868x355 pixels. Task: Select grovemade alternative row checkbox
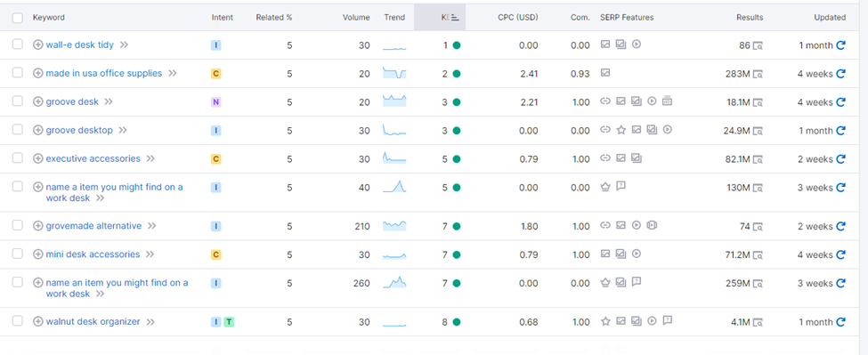(x=18, y=226)
